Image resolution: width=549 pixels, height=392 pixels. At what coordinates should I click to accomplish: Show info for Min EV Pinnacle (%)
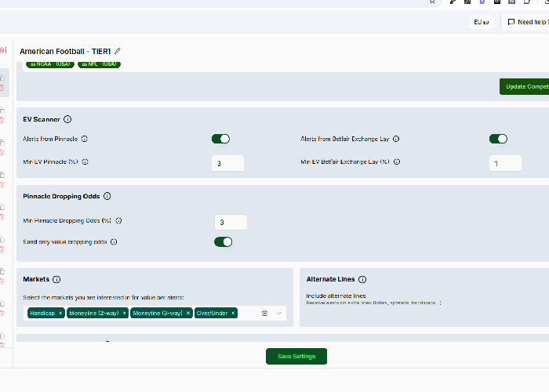pos(85,162)
